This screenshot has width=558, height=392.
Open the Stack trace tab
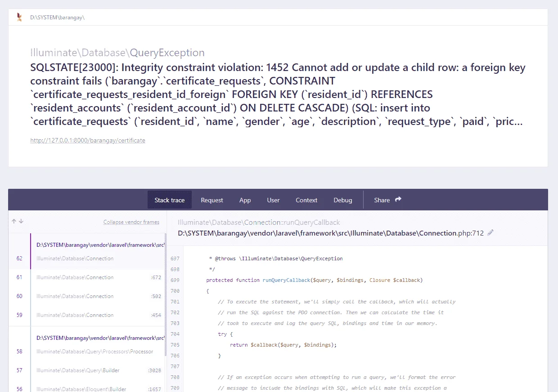(x=170, y=200)
